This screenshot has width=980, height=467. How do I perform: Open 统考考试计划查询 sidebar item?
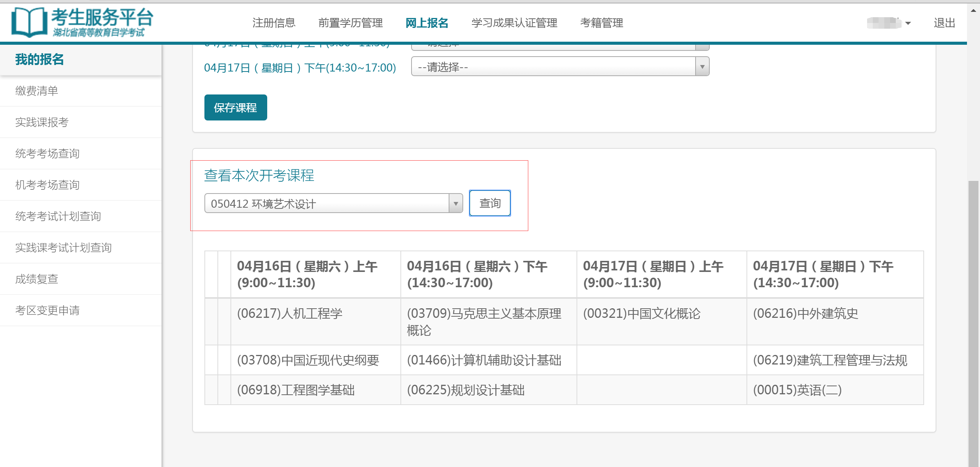click(58, 216)
